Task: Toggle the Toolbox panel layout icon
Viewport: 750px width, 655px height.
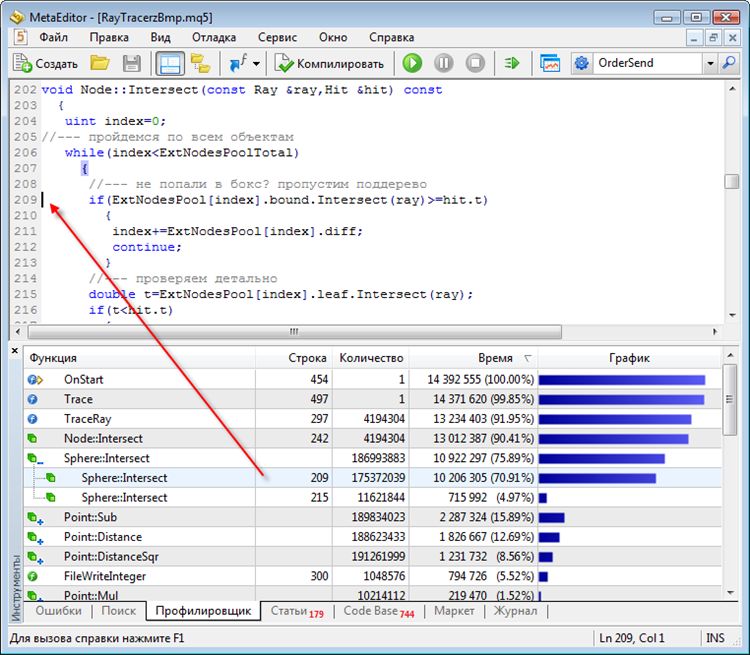Action: [170, 63]
